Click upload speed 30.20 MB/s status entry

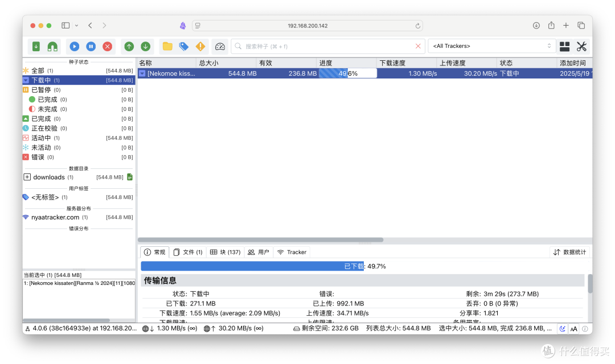pos(233,328)
